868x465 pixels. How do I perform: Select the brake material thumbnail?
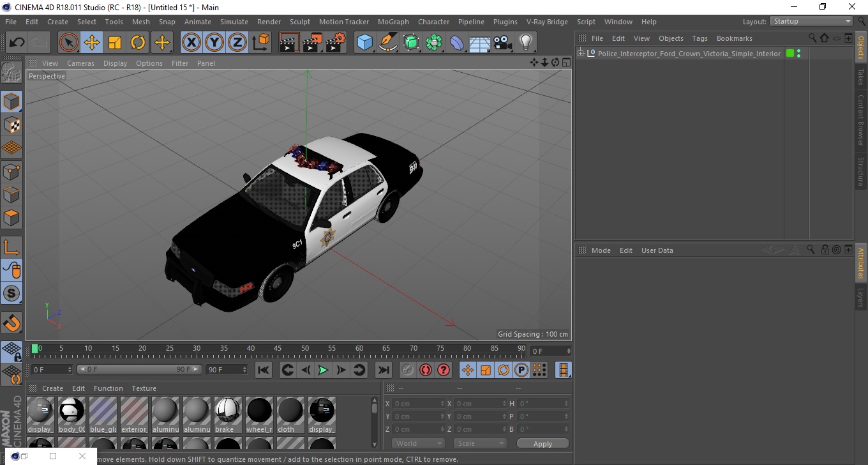tap(228, 414)
